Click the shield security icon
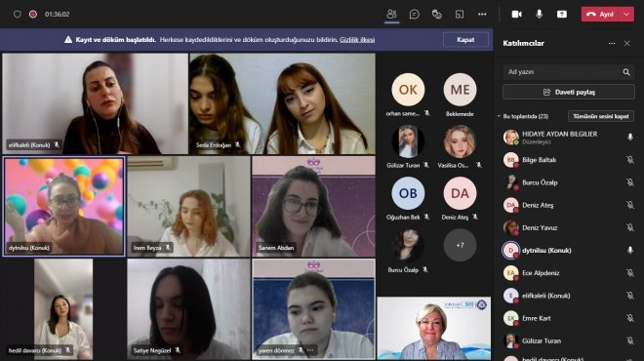Screen dimensions: 644x361 18,14
